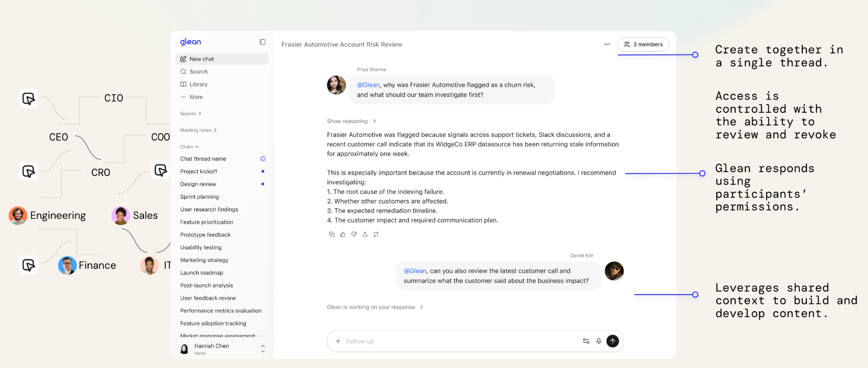Share the Glean response
Image resolution: width=868 pixels, height=368 pixels.
pyautogui.click(x=365, y=234)
